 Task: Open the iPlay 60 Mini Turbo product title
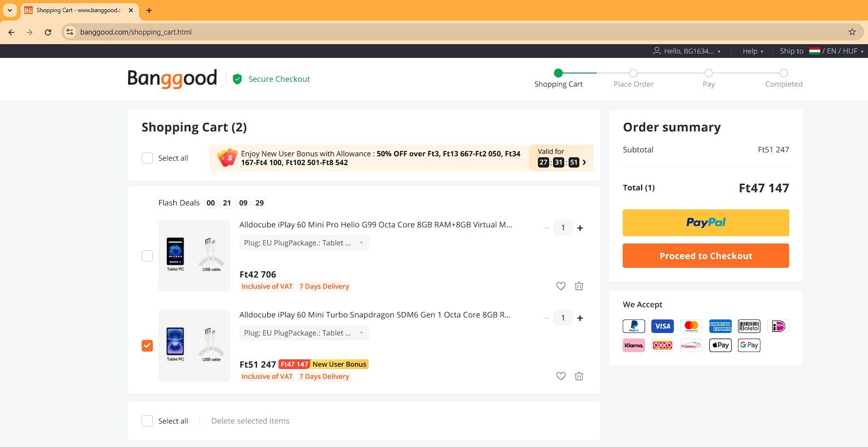tap(375, 315)
